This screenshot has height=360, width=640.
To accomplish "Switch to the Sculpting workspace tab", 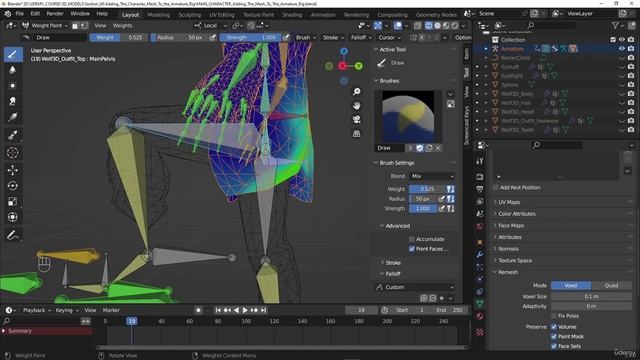I will click(189, 15).
